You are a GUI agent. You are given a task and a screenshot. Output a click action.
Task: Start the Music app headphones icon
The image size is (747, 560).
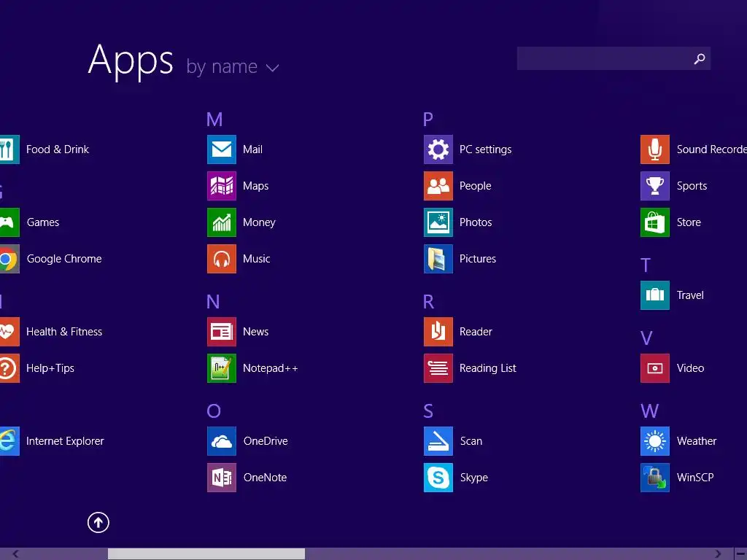click(222, 259)
